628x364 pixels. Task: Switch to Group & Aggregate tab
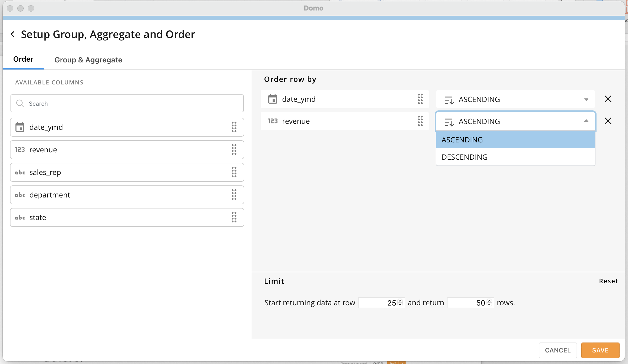tap(88, 60)
